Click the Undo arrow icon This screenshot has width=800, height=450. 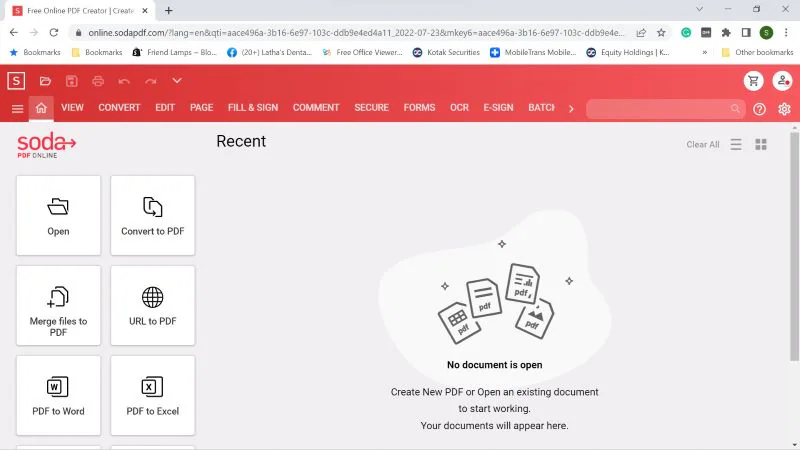pos(124,81)
